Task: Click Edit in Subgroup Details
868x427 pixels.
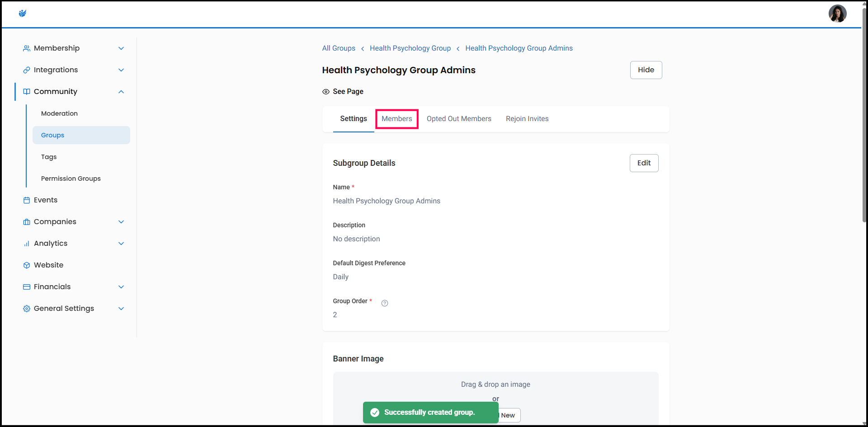Action: [x=643, y=163]
